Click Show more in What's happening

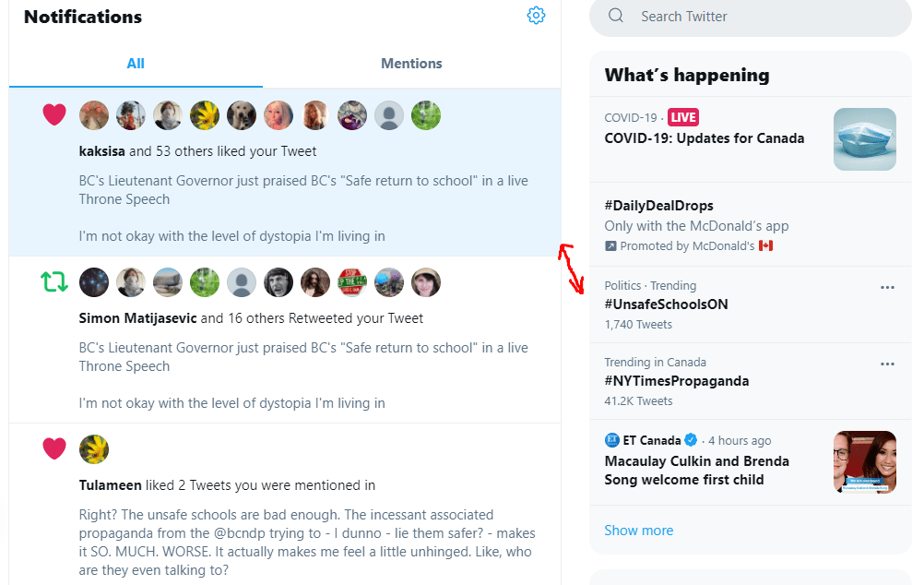638,531
